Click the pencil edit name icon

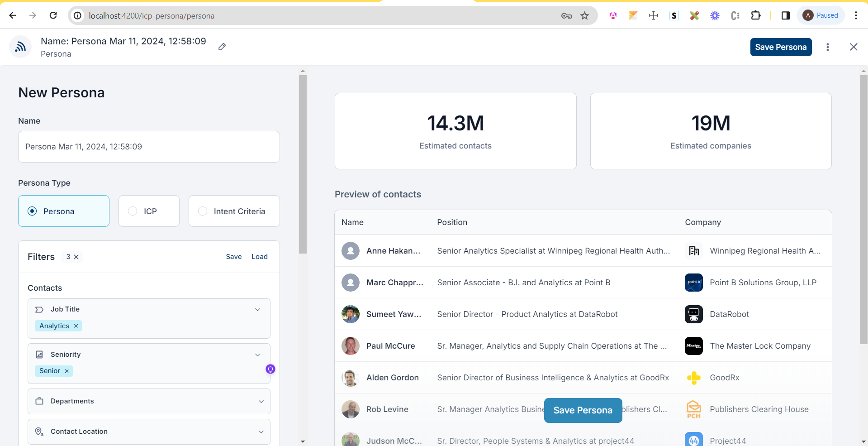coord(222,47)
